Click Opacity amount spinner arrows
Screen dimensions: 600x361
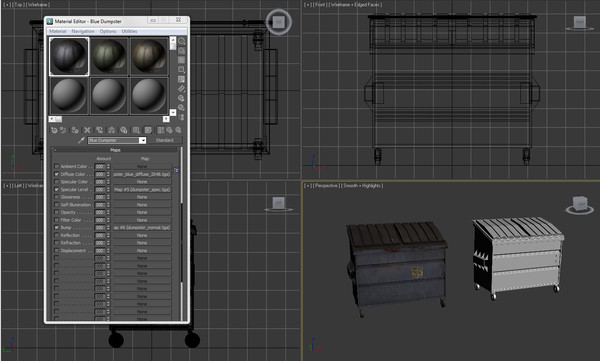109,212
